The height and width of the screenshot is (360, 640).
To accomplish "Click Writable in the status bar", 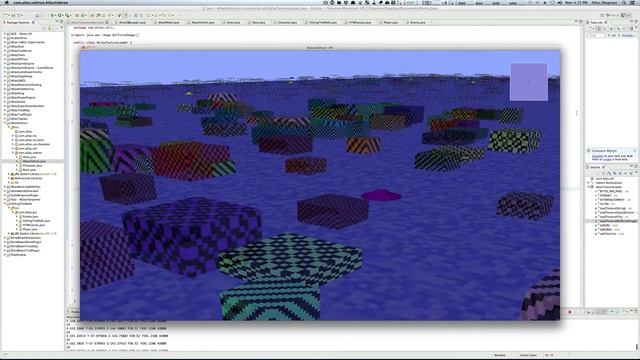I will point(500,355).
